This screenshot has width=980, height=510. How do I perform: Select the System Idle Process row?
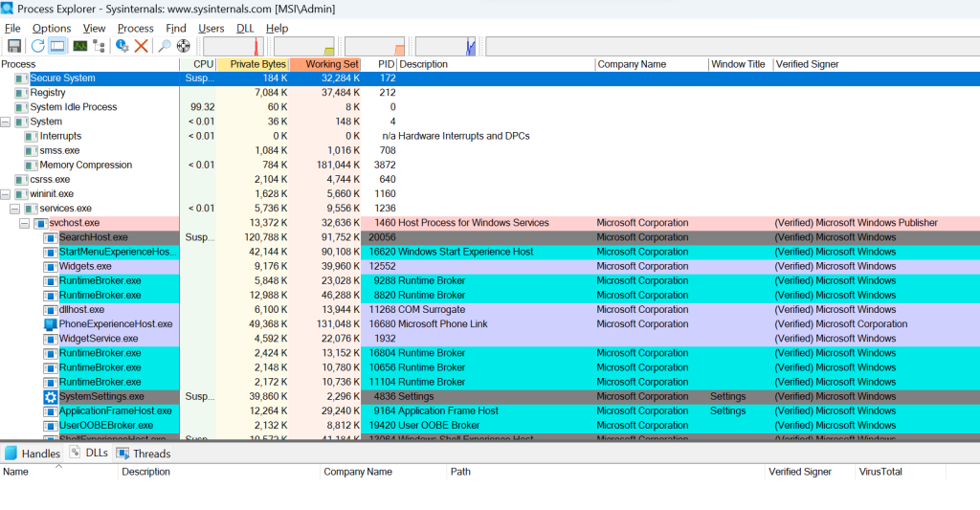[490, 107]
